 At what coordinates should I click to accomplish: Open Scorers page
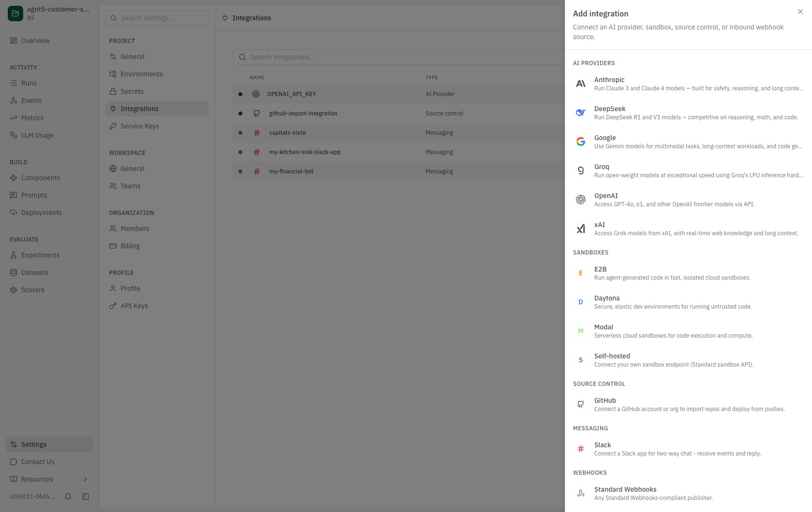pyautogui.click(x=49, y=290)
